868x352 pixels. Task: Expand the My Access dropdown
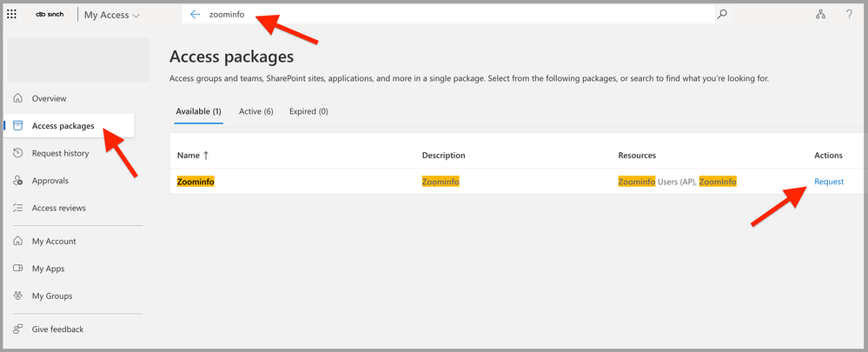click(112, 16)
